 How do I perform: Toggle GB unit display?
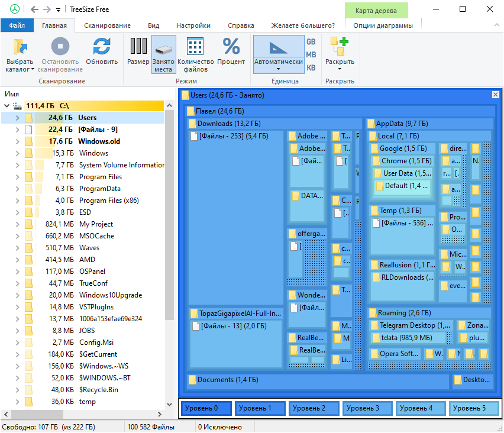tap(311, 42)
